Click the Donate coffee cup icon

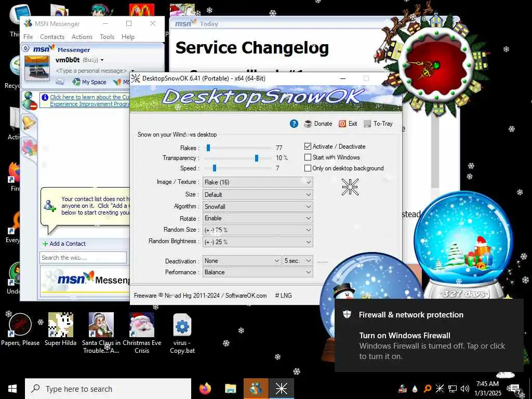pyautogui.click(x=308, y=124)
